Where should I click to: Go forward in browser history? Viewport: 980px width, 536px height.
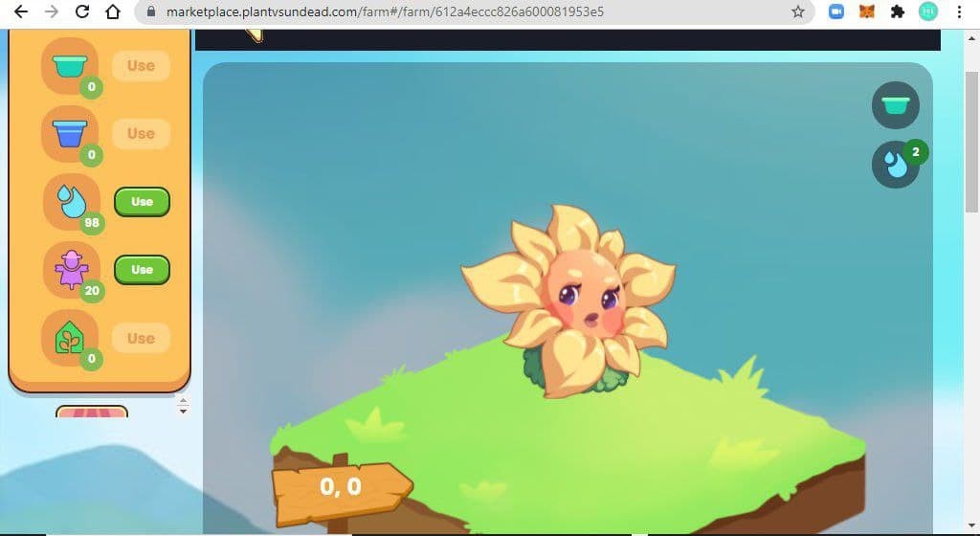(x=52, y=11)
